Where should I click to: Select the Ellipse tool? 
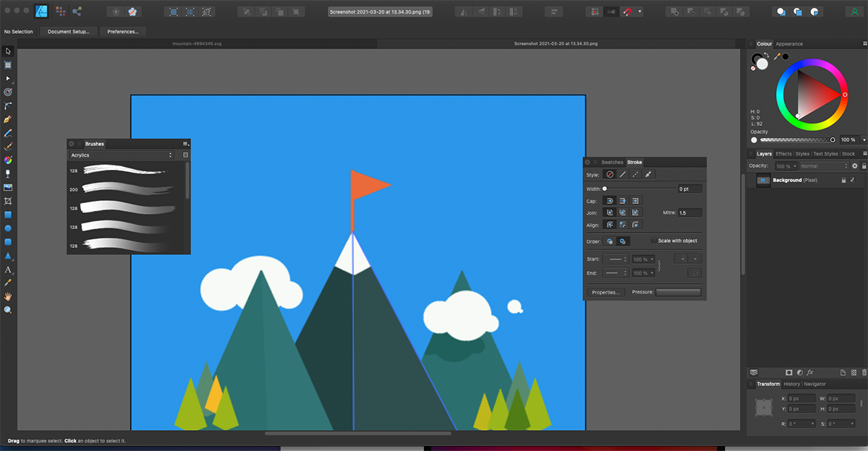(8, 228)
